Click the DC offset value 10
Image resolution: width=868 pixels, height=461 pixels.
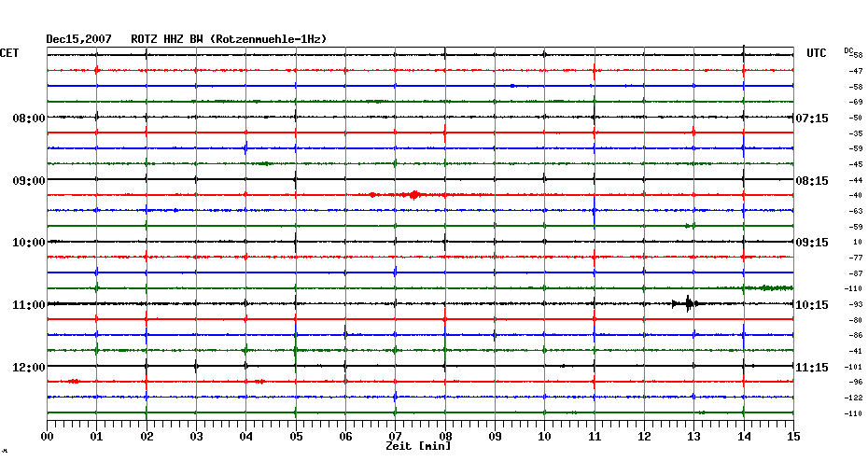pyautogui.click(x=858, y=242)
